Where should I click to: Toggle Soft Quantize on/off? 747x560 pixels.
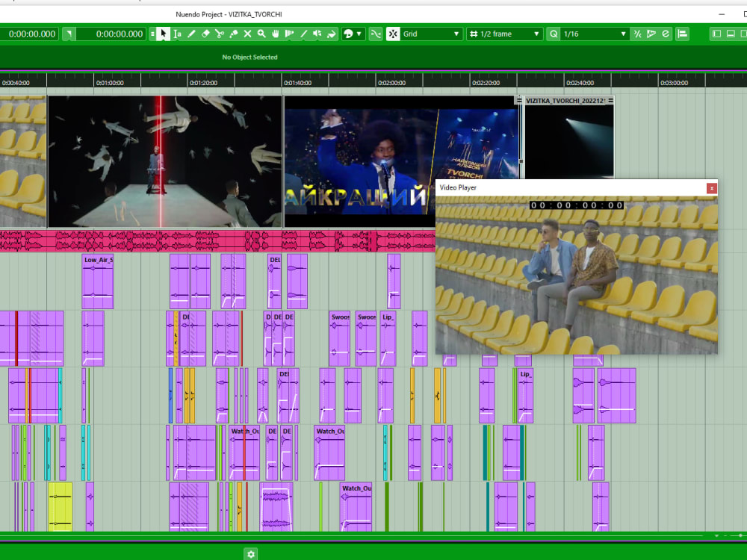[637, 34]
